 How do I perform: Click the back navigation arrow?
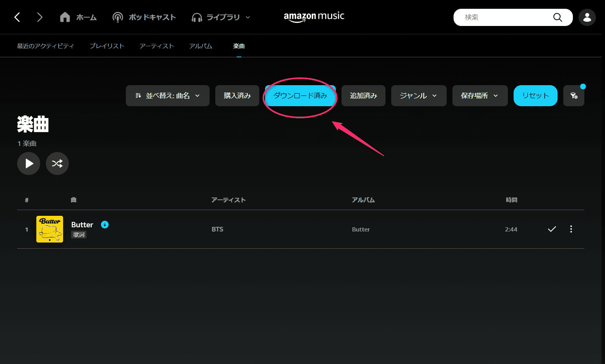(17, 17)
